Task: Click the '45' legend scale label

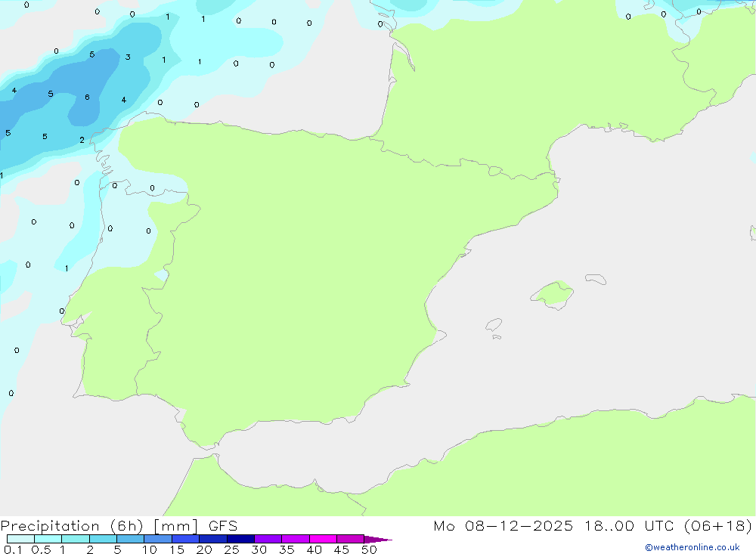Action: click(x=342, y=549)
